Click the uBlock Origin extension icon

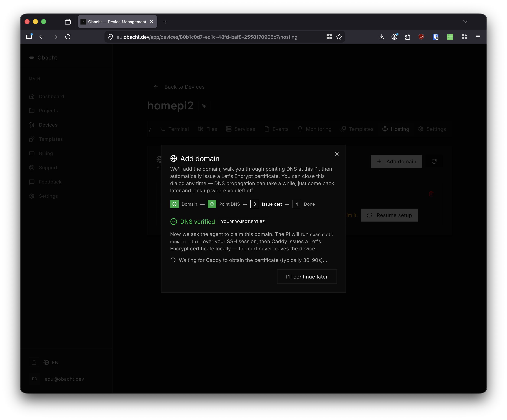tap(421, 37)
